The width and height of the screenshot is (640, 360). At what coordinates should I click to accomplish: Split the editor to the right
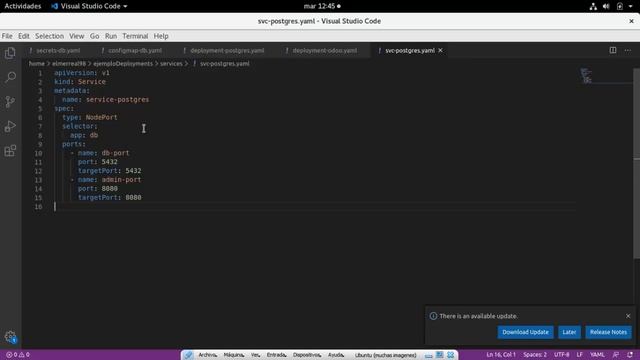[613, 50]
